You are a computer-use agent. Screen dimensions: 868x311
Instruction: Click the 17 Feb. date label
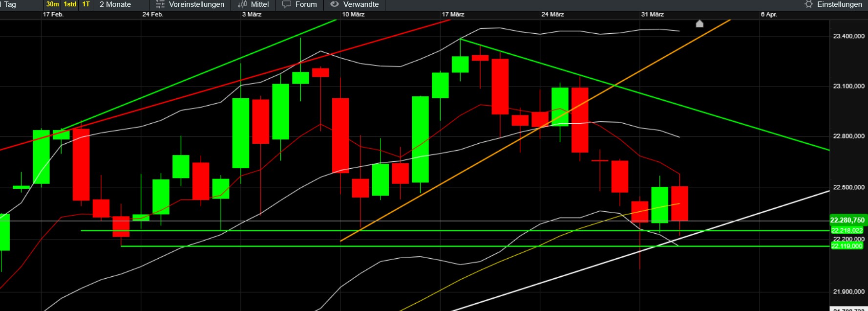pos(53,14)
